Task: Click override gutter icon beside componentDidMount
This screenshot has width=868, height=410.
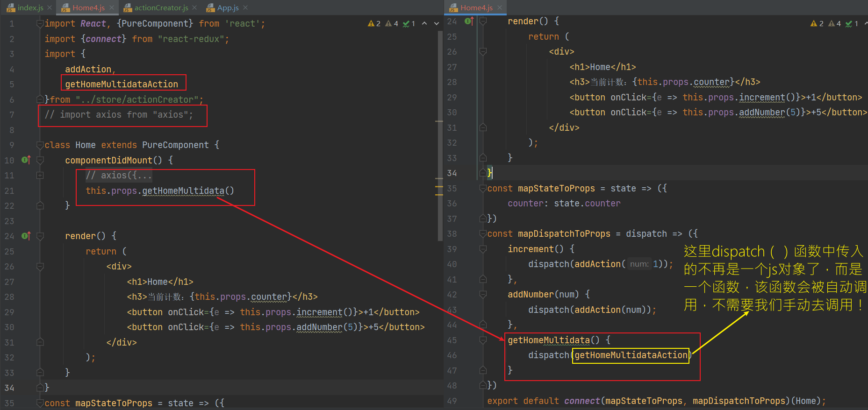Action: click(26, 160)
